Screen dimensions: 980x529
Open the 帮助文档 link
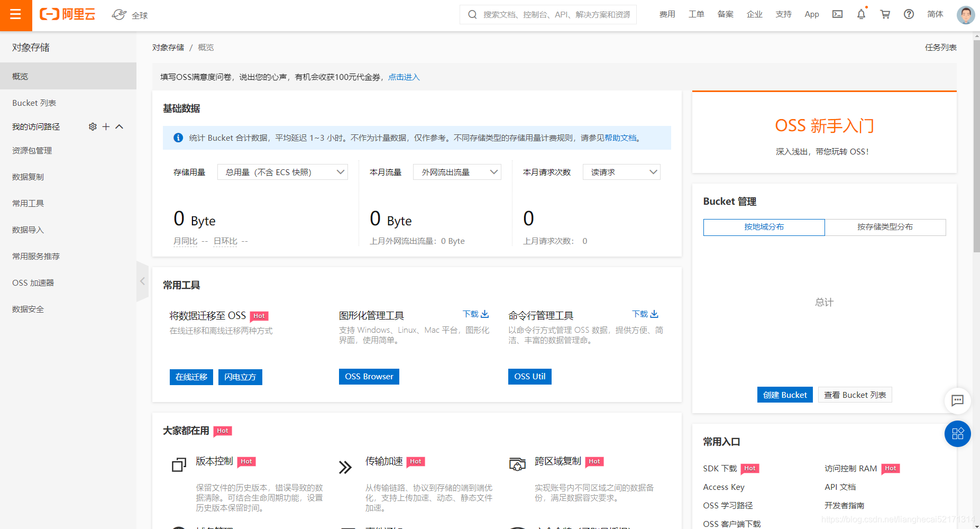621,138
